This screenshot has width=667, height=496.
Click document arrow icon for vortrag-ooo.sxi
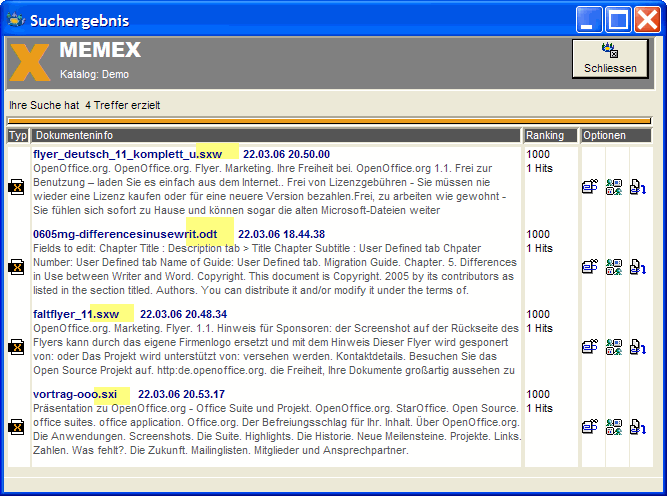(637, 427)
